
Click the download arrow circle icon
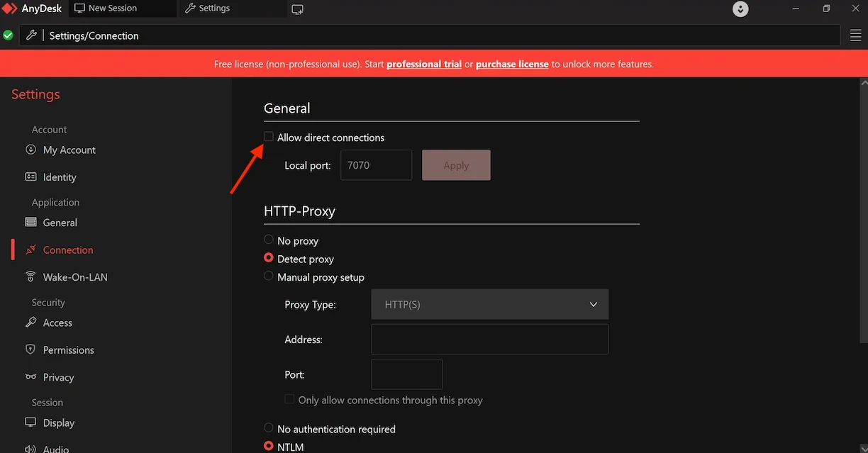(740, 9)
